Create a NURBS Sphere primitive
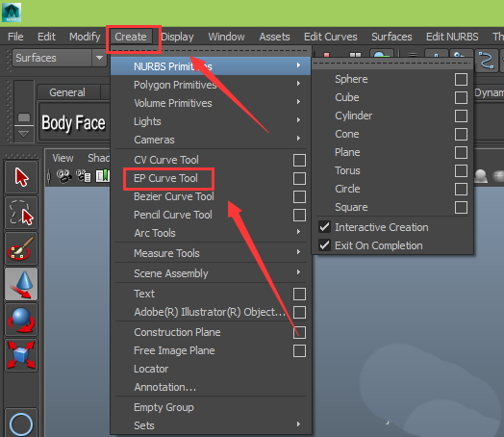This screenshot has height=437, width=504. coord(351,79)
